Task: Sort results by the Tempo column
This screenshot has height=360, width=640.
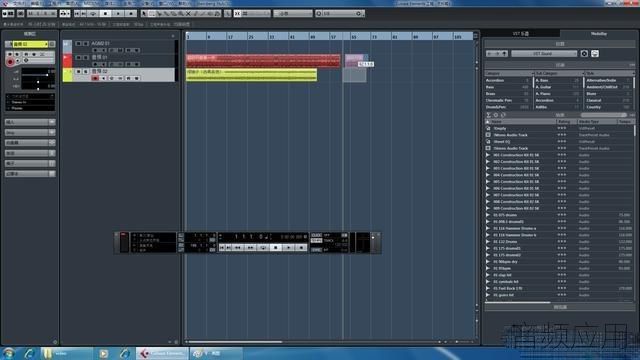Action: [x=625, y=122]
